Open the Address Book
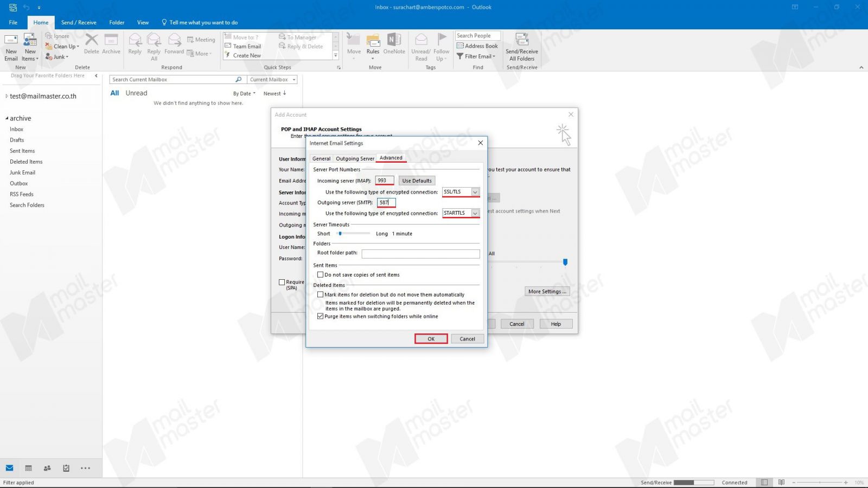 click(x=477, y=46)
